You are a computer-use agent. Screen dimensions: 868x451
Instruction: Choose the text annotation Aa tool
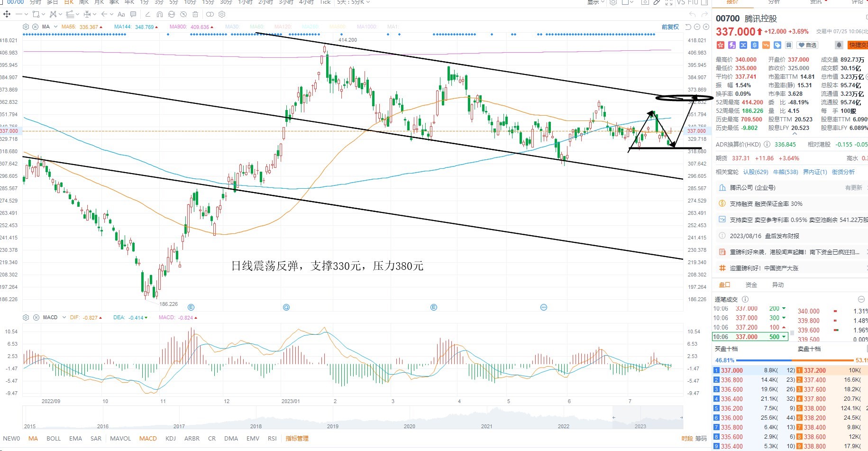click(x=121, y=14)
